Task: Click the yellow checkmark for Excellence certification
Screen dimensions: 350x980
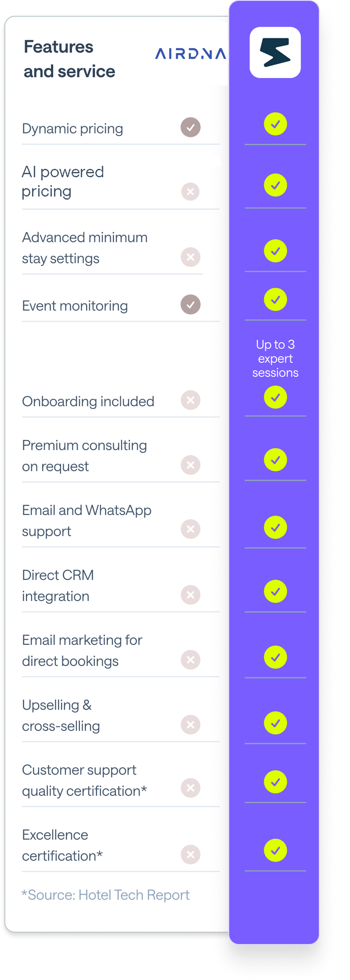Action: 275,850
